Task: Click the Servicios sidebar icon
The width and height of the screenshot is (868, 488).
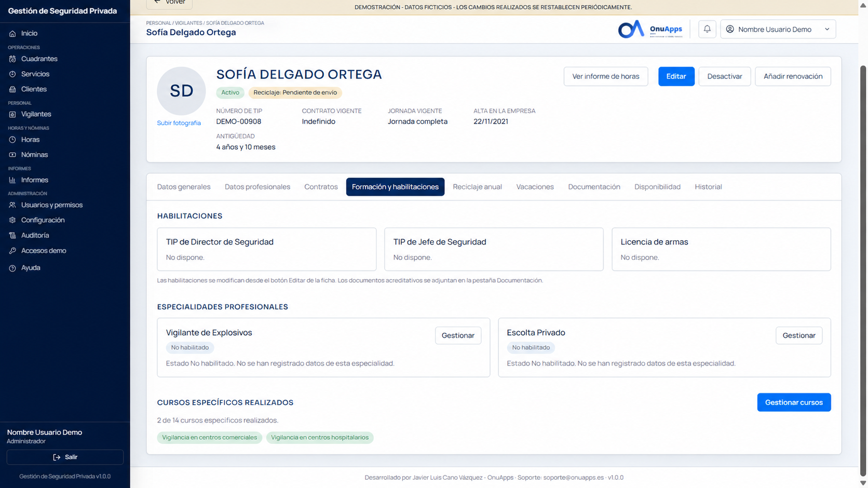Action: (x=12, y=74)
